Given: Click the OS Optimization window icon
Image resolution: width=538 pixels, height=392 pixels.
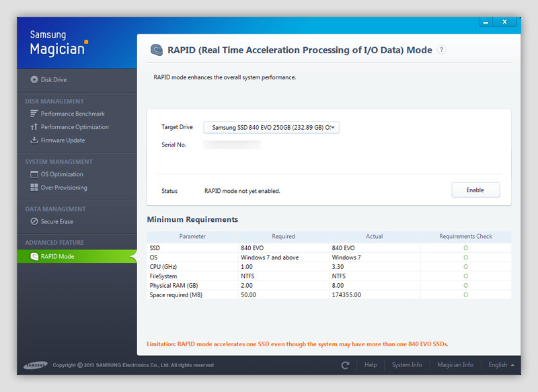Looking at the screenshot, I should tap(34, 174).
